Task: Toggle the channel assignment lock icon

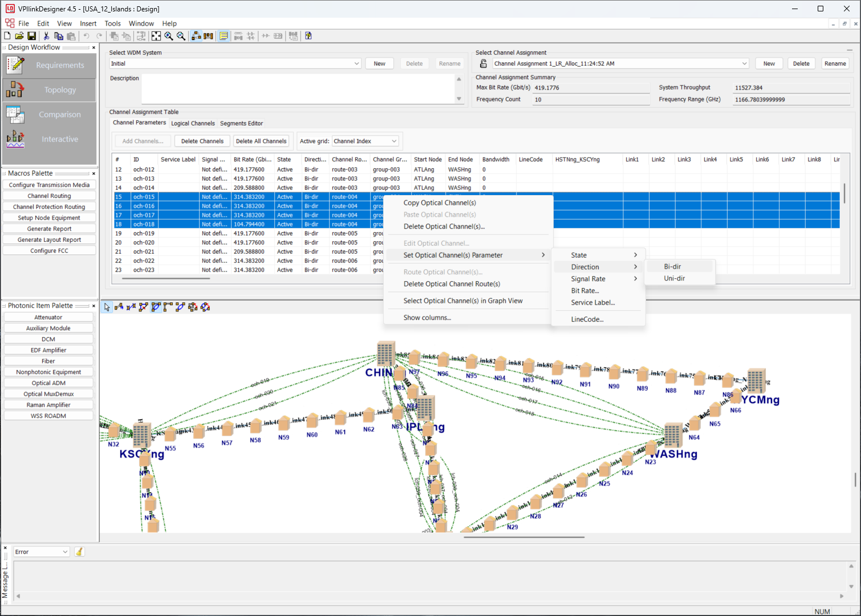Action: (484, 64)
